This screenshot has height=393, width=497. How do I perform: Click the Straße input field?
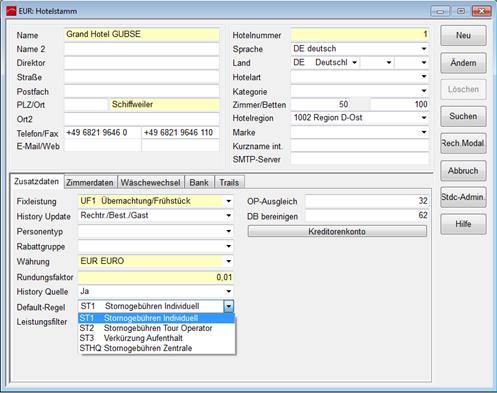pos(142,77)
